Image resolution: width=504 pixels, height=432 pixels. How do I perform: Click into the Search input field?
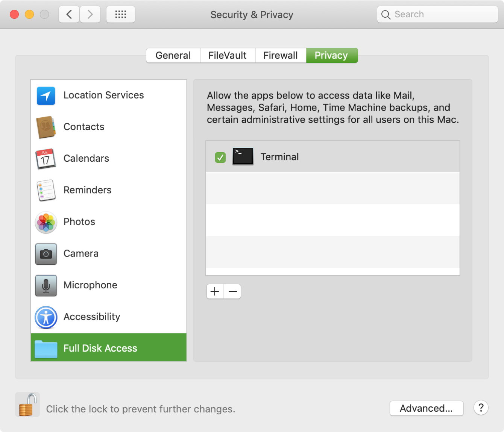438,14
